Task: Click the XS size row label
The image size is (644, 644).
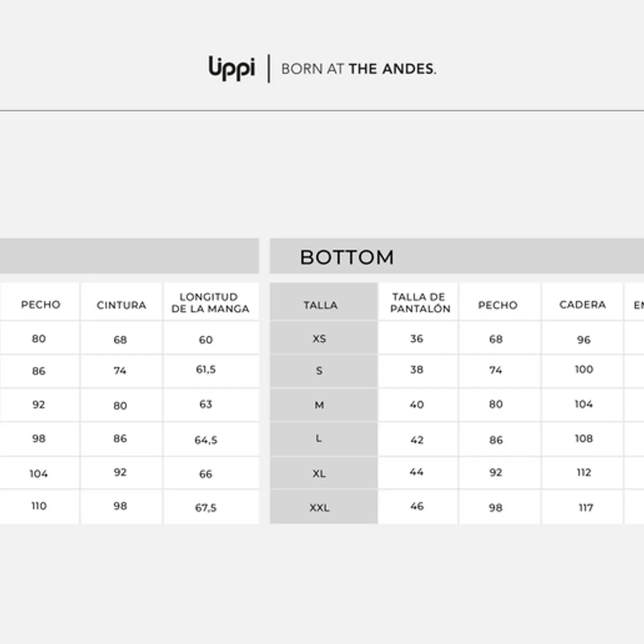Action: tap(319, 339)
